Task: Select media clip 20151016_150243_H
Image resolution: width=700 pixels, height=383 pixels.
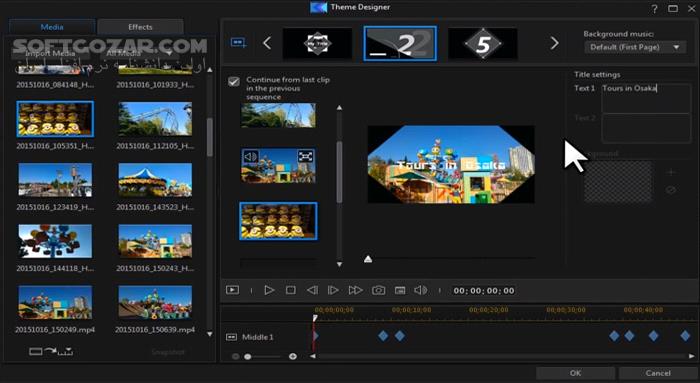Action: pyautogui.click(x=155, y=241)
